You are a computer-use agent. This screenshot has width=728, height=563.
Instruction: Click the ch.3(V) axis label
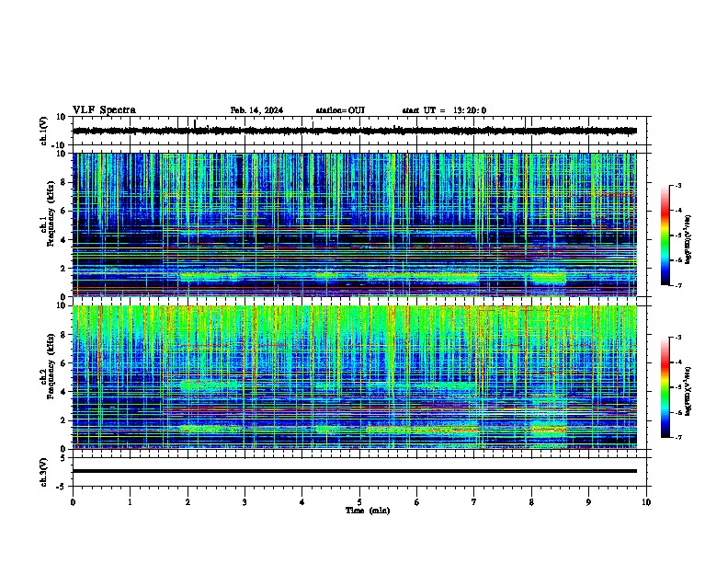tap(44, 473)
